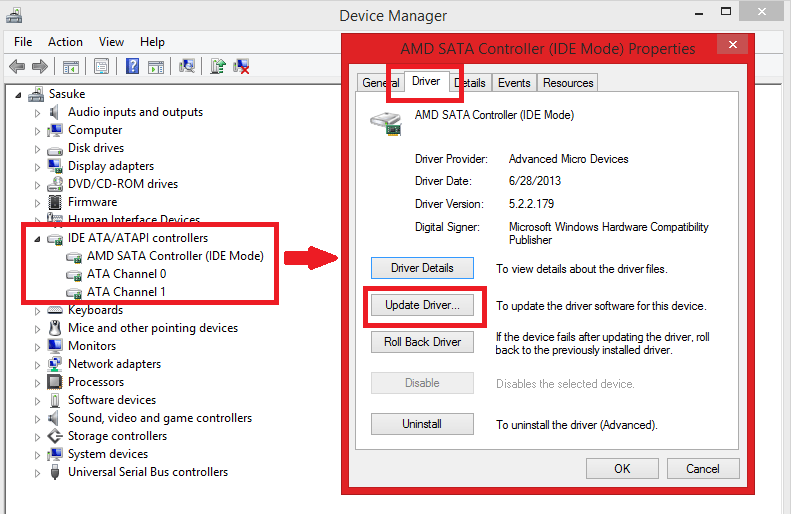
Task: Click Update Driver Software toolbar icon
Action: click(218, 67)
